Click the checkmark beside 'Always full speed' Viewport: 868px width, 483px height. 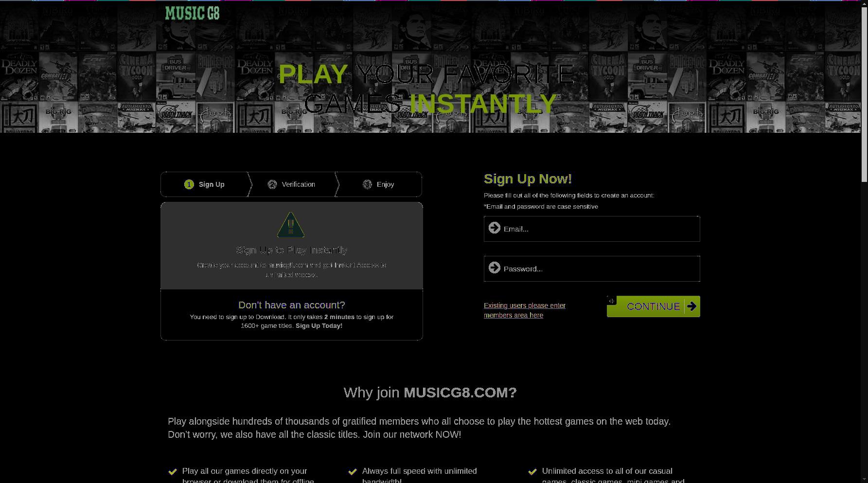(353, 472)
